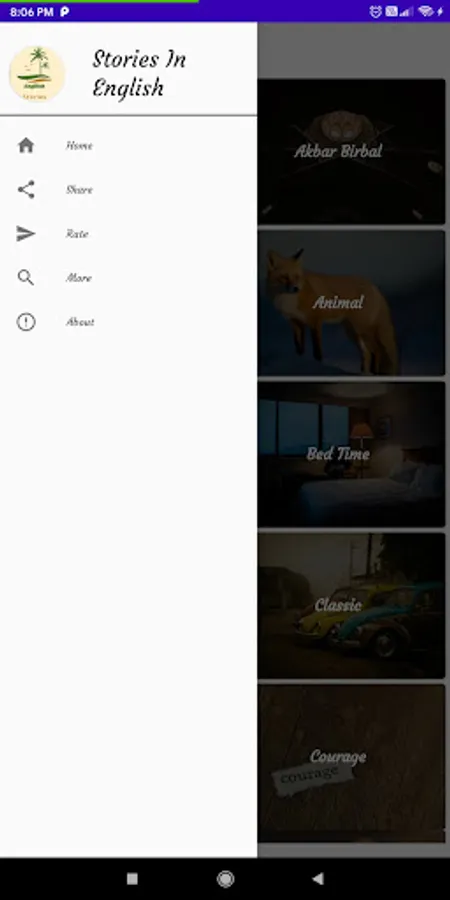Image resolution: width=450 pixels, height=900 pixels.
Task: Tap the Home house icon
Action: pyautogui.click(x=26, y=146)
